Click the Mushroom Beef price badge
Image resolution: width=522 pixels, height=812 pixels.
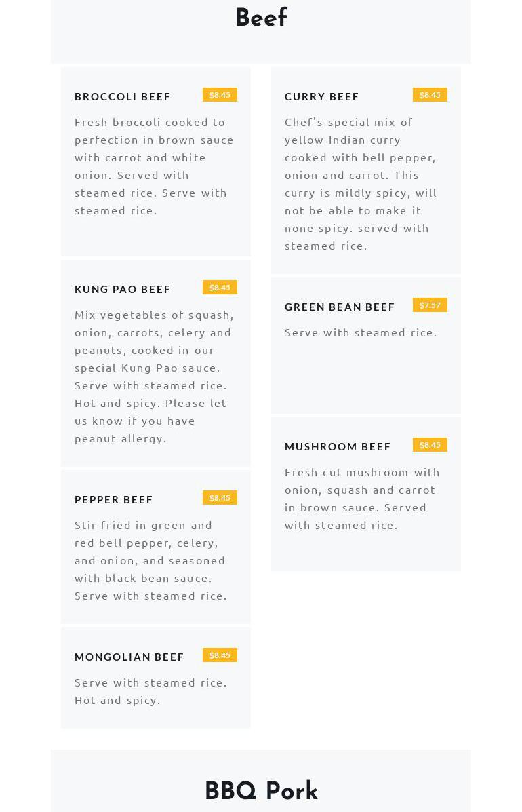(x=430, y=445)
